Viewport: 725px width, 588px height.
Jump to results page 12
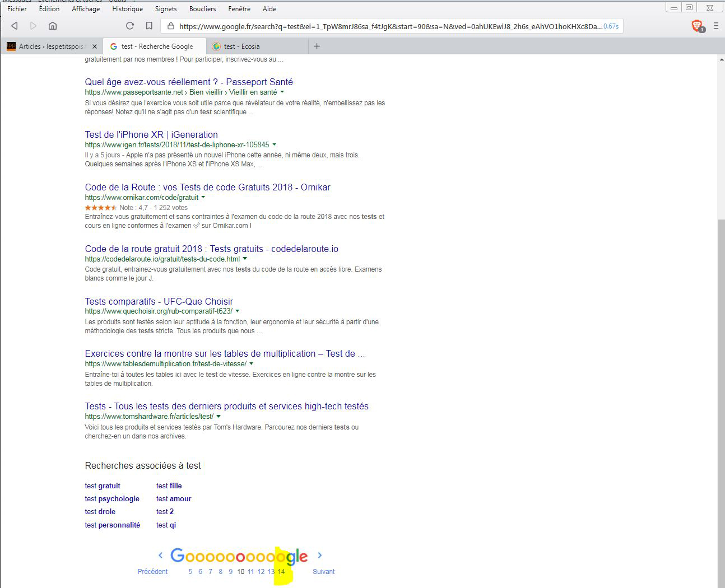coord(261,571)
